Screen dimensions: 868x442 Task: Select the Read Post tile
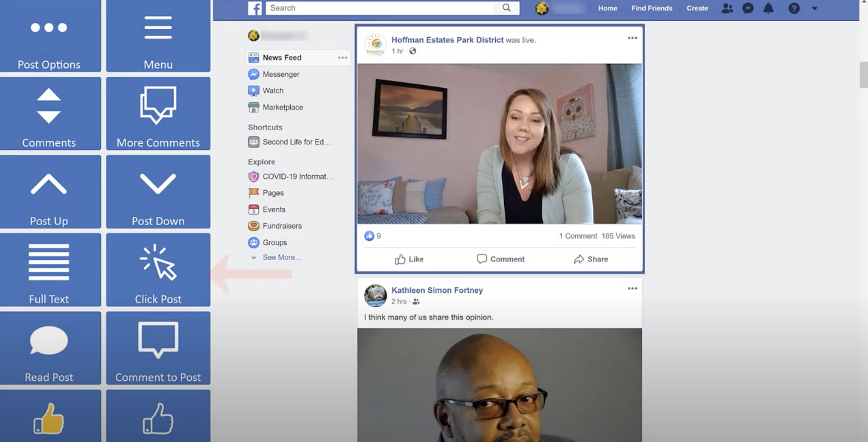(x=50, y=348)
